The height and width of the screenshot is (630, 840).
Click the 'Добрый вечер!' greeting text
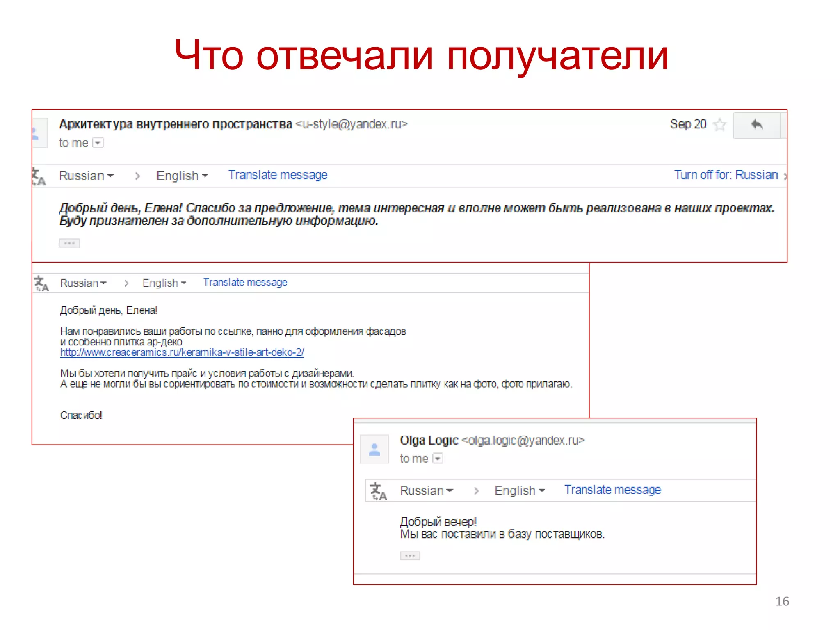coord(438,522)
